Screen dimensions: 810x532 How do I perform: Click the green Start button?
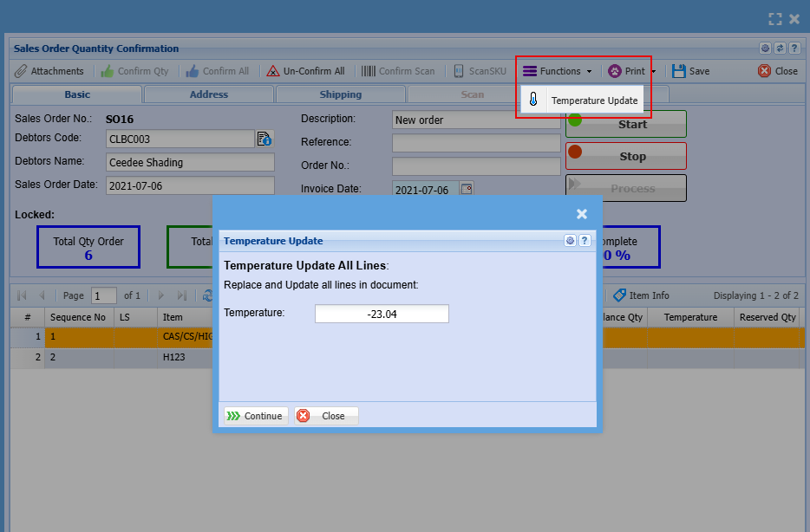pos(626,124)
